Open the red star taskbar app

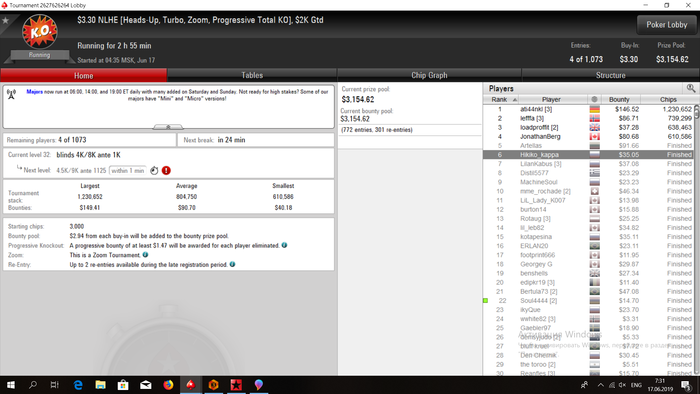point(236,385)
